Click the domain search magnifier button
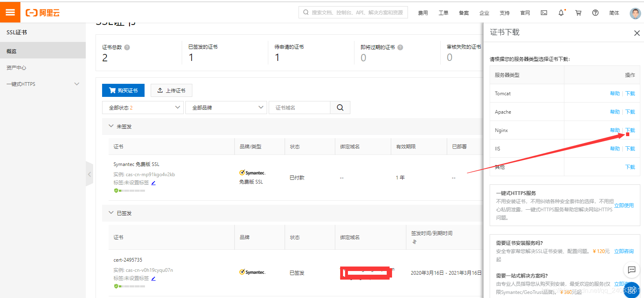 click(340, 108)
